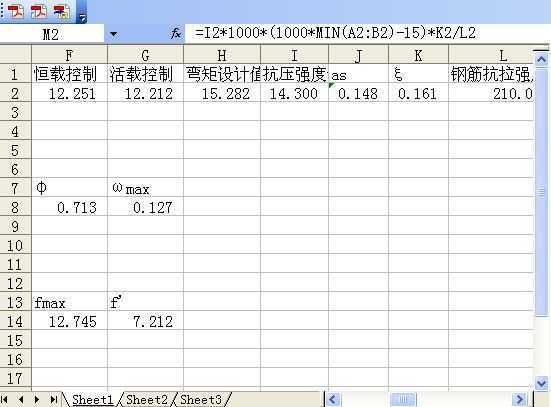The image size is (551, 407).
Task: Click previous sheet navigation arrow
Action: 21,400
